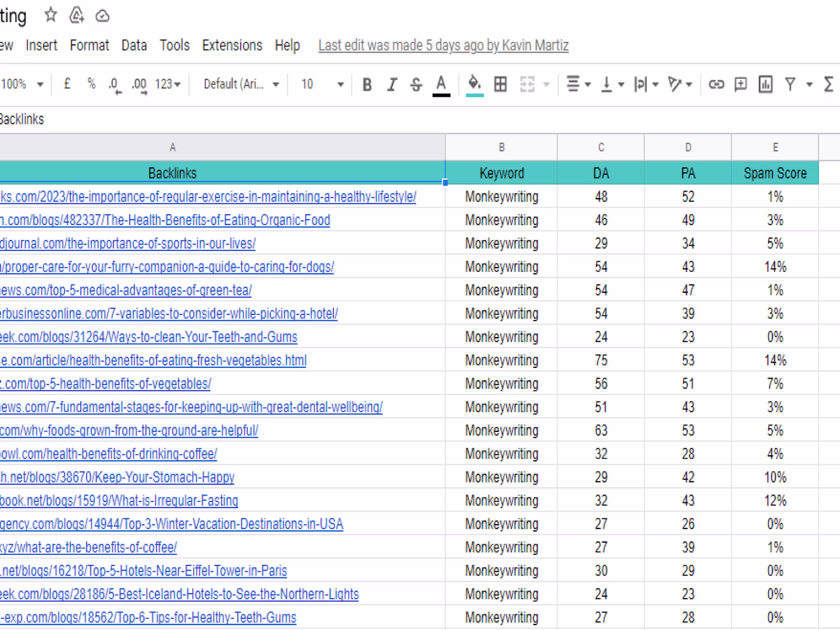Open the Tools menu

click(175, 45)
